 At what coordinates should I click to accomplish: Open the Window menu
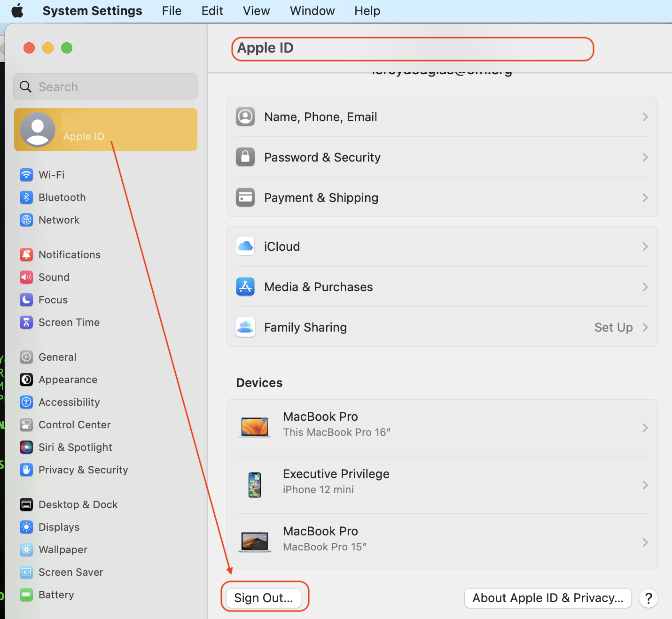(312, 11)
